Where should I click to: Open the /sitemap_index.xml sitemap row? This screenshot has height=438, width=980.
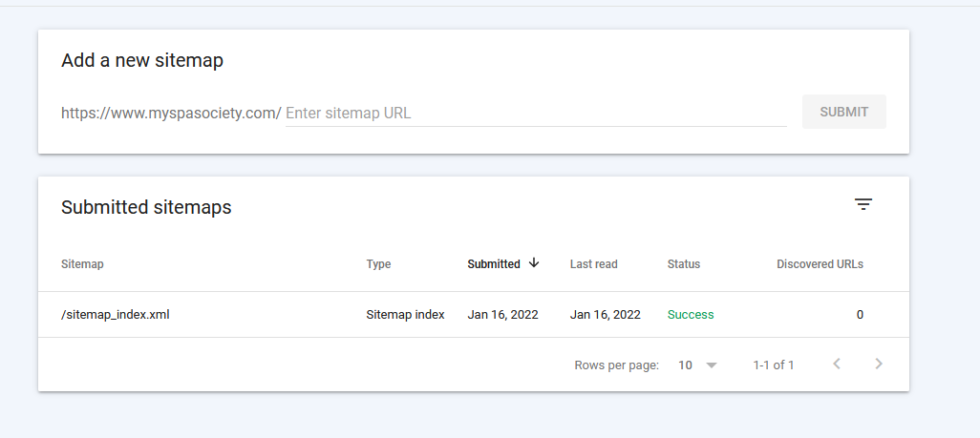point(474,315)
